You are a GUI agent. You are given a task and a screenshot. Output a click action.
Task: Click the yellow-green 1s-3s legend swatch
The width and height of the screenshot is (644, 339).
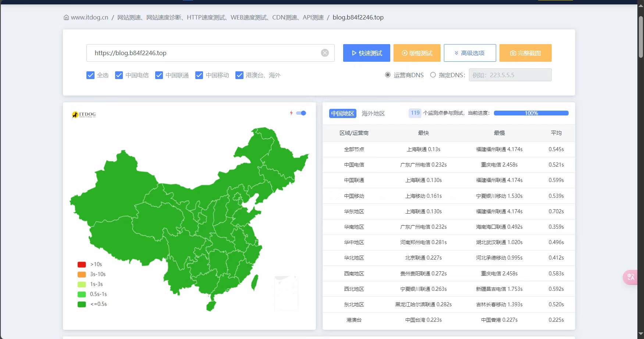click(x=82, y=284)
